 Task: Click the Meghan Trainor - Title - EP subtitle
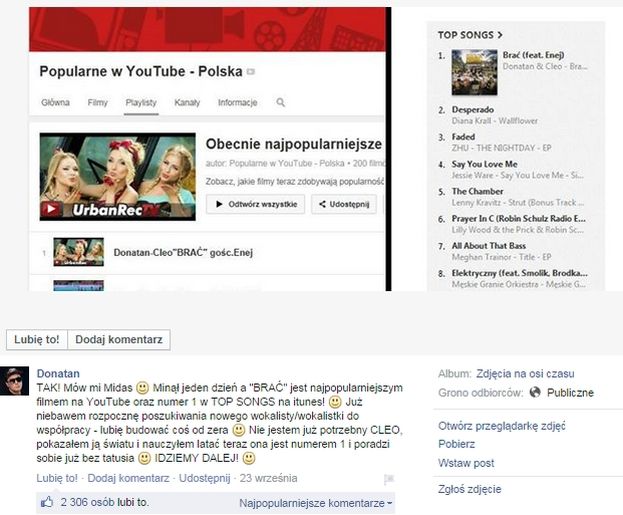tap(501, 257)
